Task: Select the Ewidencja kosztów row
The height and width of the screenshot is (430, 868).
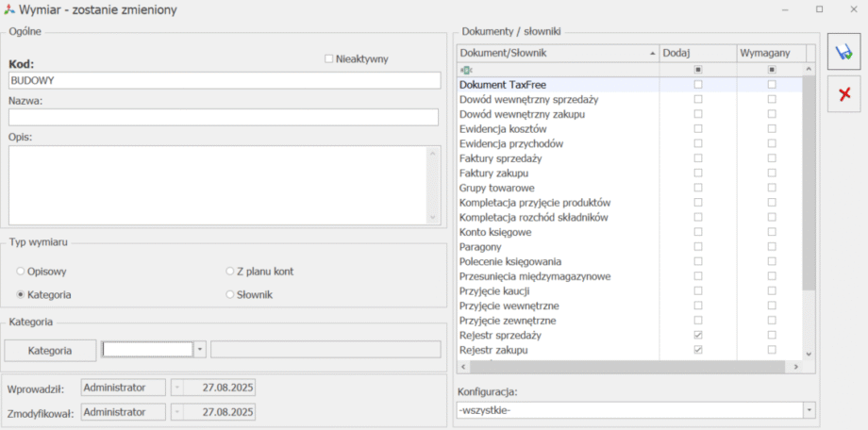Action: 502,128
